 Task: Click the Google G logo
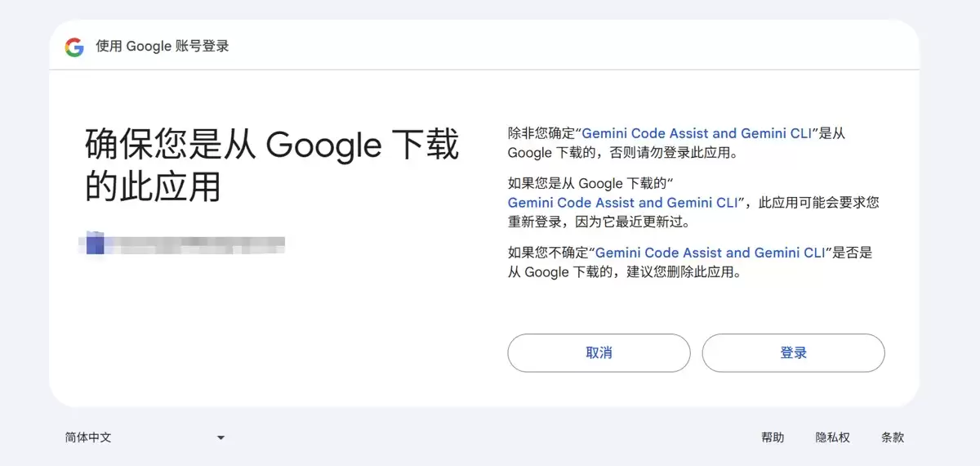(x=74, y=47)
